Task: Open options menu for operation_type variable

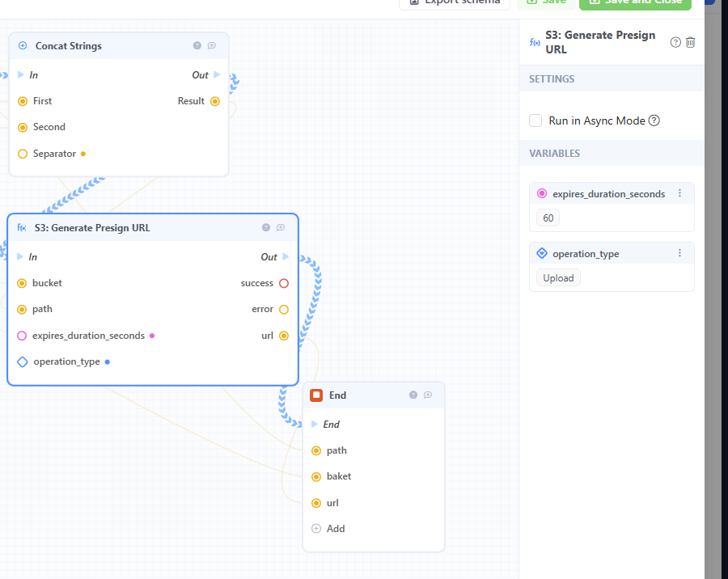Action: point(679,253)
